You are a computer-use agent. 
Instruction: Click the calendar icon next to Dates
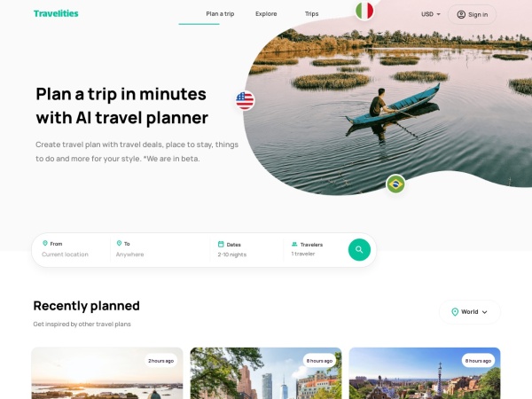[221, 244]
